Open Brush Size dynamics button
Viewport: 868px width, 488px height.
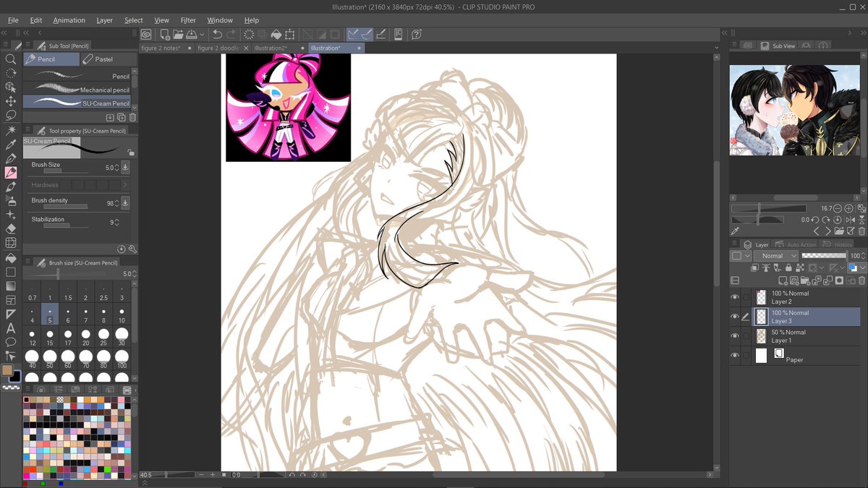click(x=125, y=167)
